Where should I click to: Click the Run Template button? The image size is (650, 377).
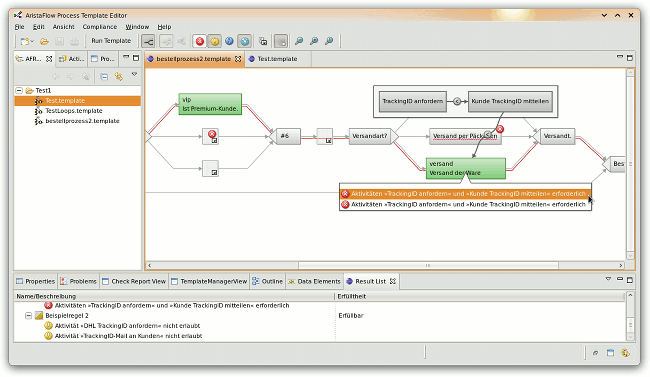click(x=111, y=41)
